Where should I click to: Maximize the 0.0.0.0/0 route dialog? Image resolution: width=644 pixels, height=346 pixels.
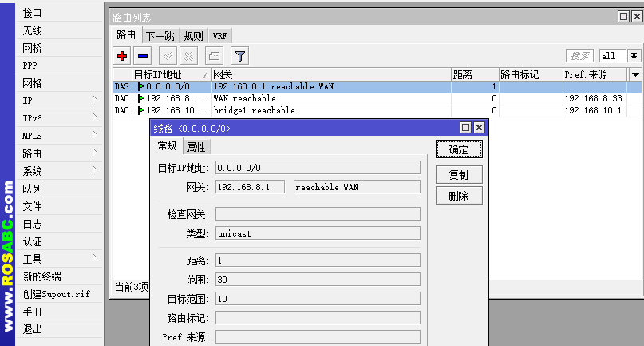point(465,128)
